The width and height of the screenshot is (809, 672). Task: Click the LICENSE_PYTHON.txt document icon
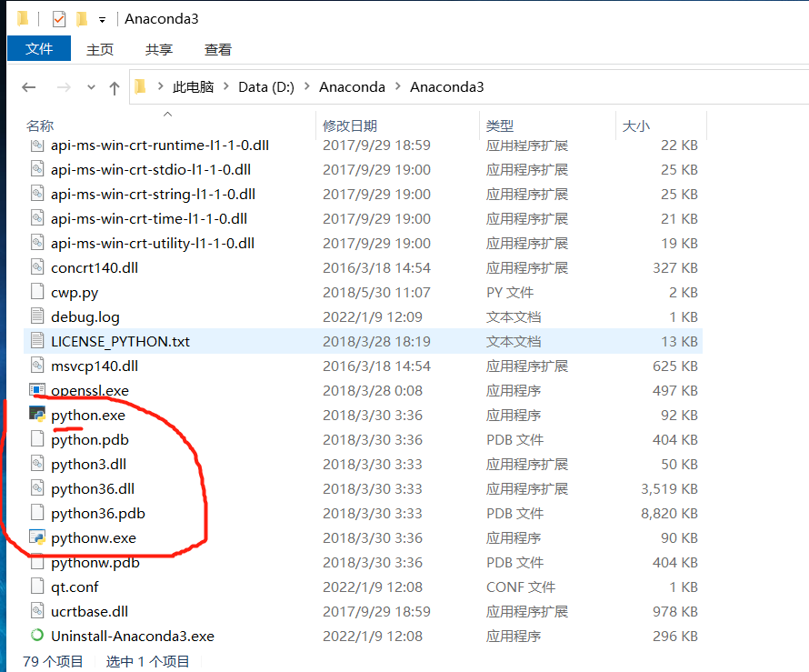pyautogui.click(x=37, y=341)
